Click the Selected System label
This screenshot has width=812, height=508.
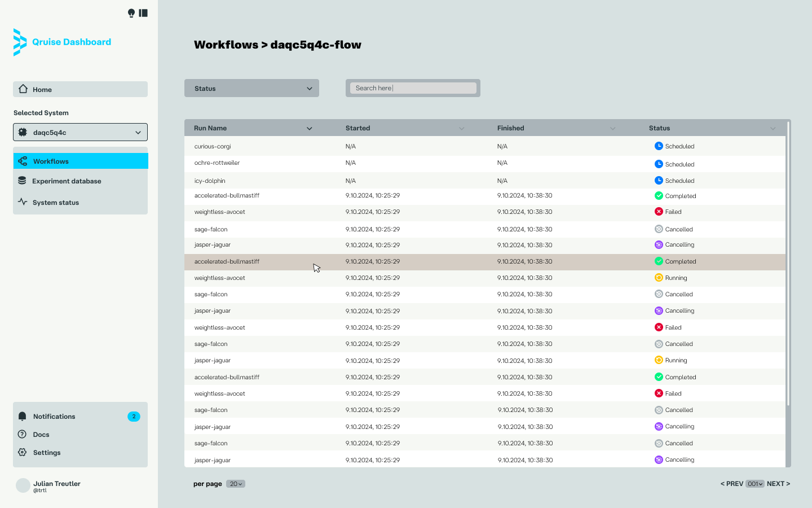41,113
